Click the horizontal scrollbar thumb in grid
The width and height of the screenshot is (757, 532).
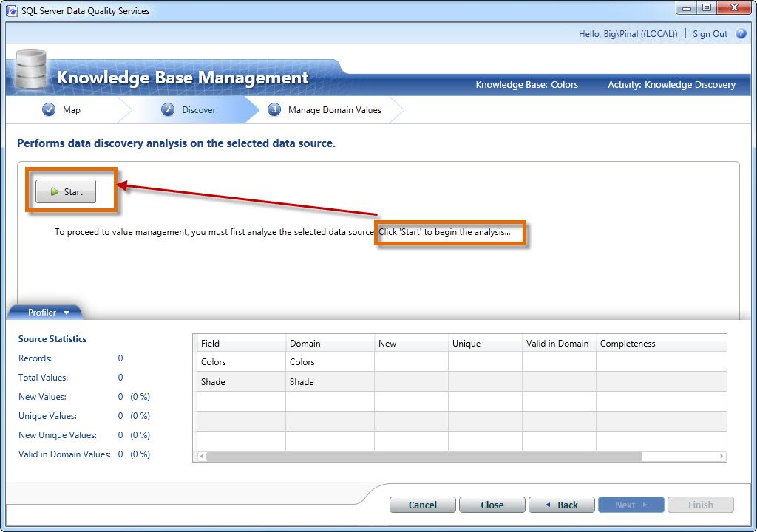424,456
